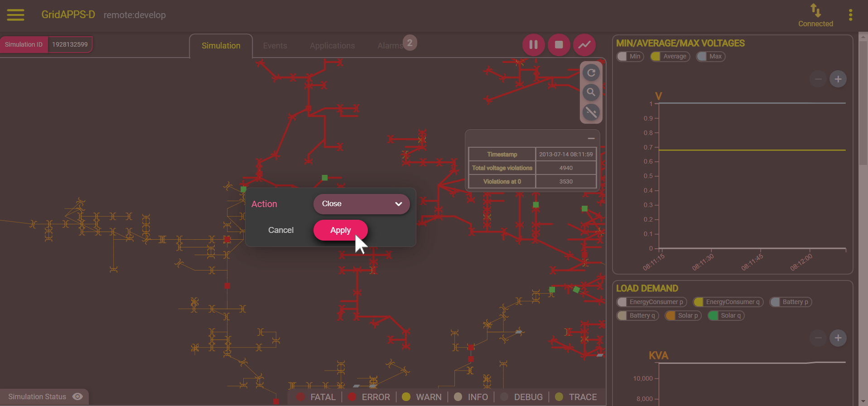The height and width of the screenshot is (406, 868).
Task: Open the hamburger navigation menu
Action: (x=15, y=15)
